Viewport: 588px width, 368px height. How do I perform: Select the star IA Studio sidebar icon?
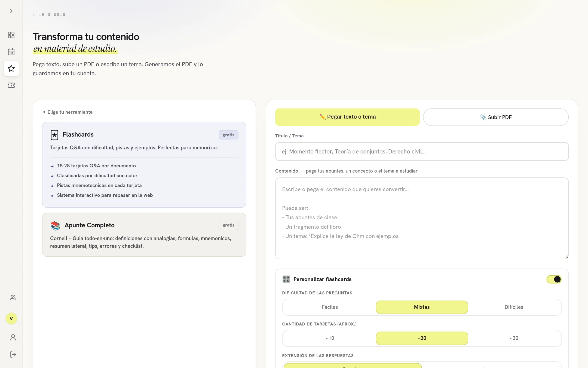point(11,68)
